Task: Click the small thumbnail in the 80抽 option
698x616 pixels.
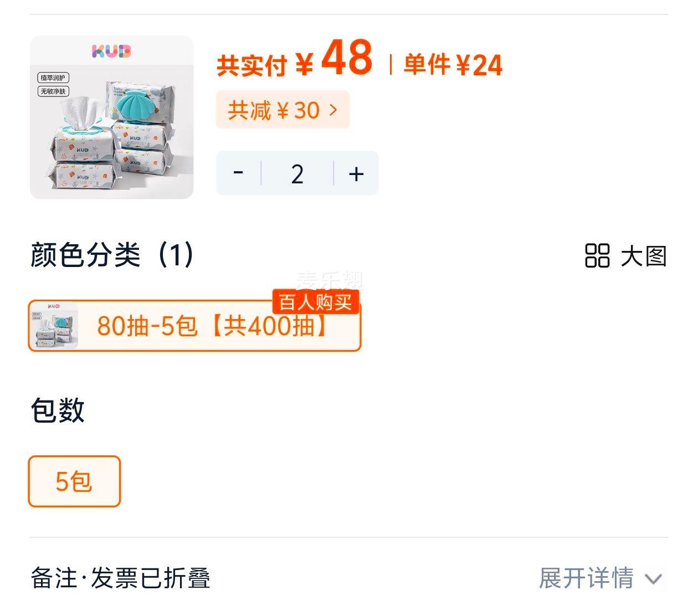Action: [54, 326]
